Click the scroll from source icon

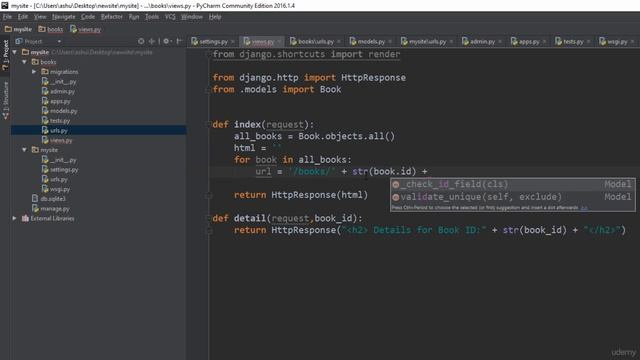(141, 41)
